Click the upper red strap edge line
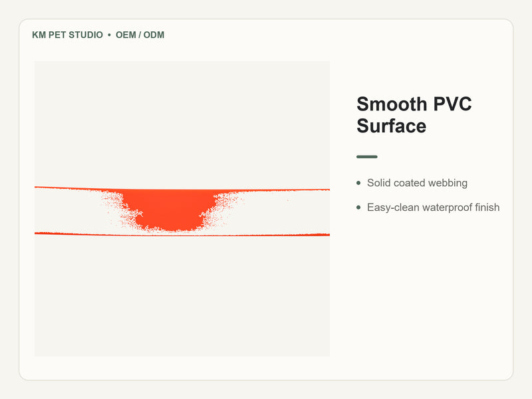The width and height of the screenshot is (532, 399). coord(182,189)
